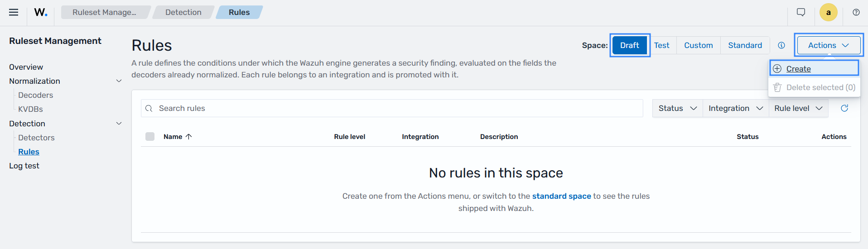Viewport: 868px width, 249px height.
Task: Switch to the Custom space
Action: (x=699, y=45)
